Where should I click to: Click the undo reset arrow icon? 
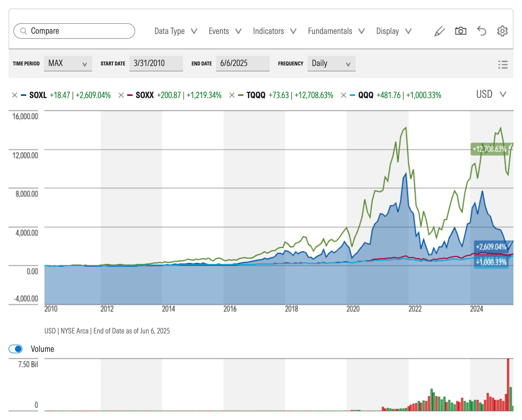(482, 31)
